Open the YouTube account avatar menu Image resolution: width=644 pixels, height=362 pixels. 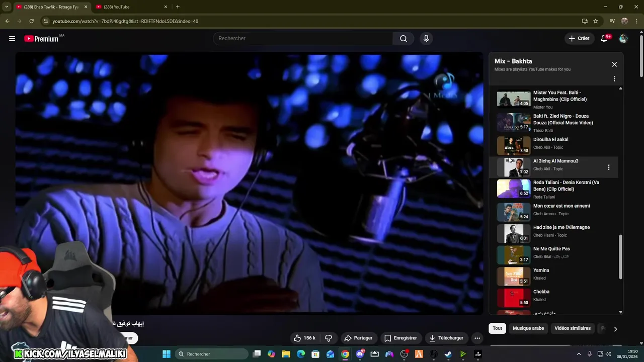click(x=623, y=39)
